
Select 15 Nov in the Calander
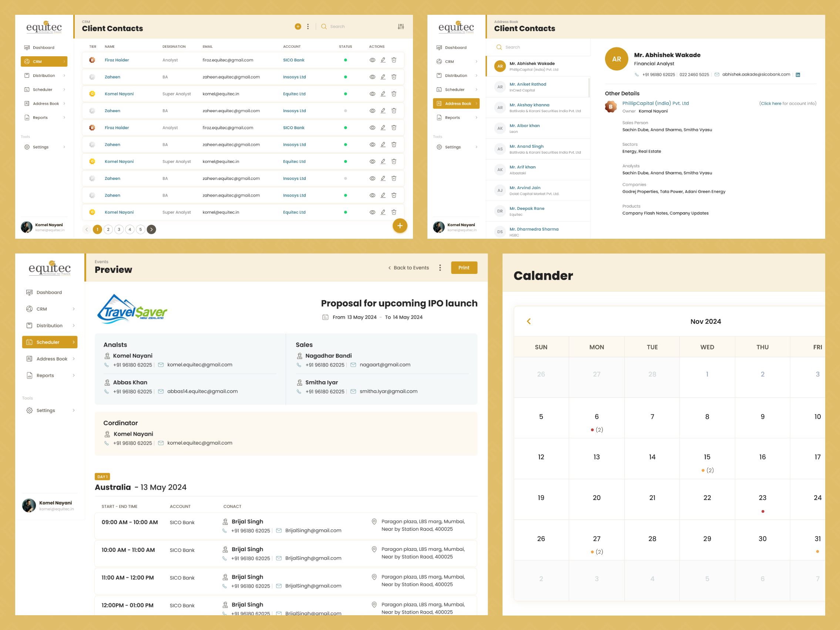[707, 459]
